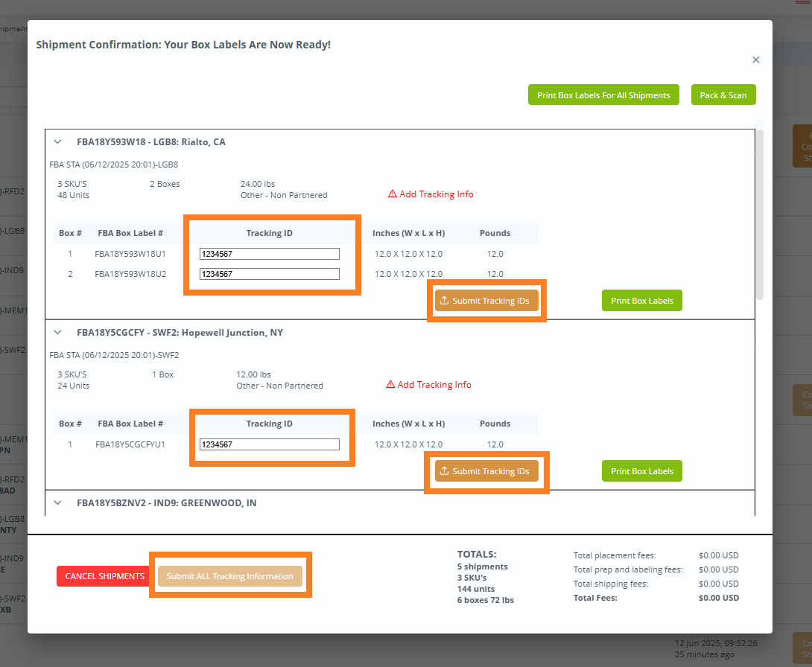Click the upload icon on Hopewell's Submit Tracking IDs button
Image resolution: width=812 pixels, height=667 pixels.
coord(444,470)
